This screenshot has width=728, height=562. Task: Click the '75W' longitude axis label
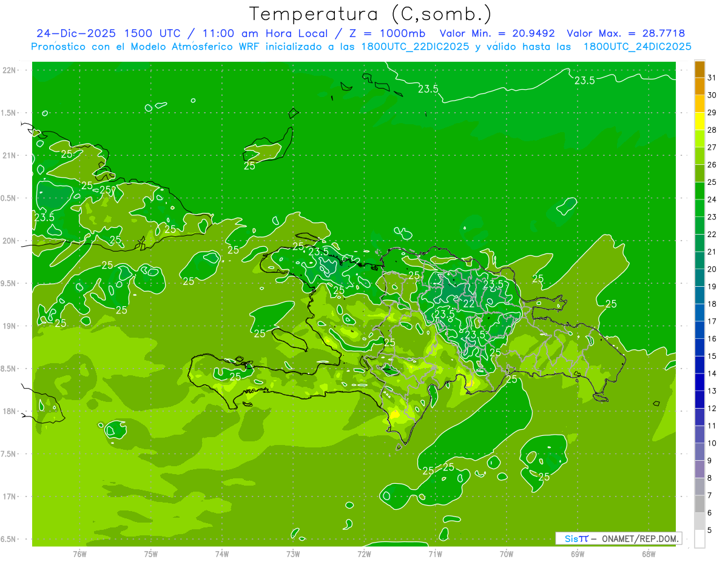coord(151,554)
